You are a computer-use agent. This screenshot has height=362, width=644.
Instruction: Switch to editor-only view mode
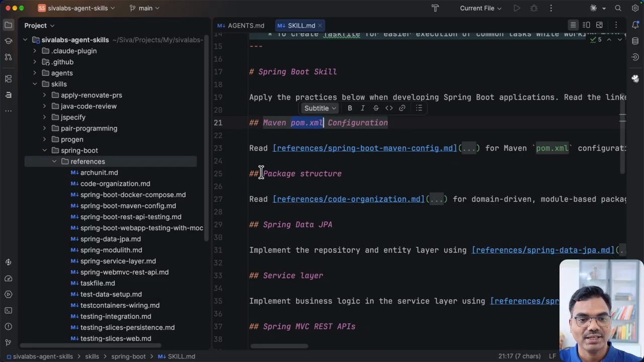(x=573, y=25)
